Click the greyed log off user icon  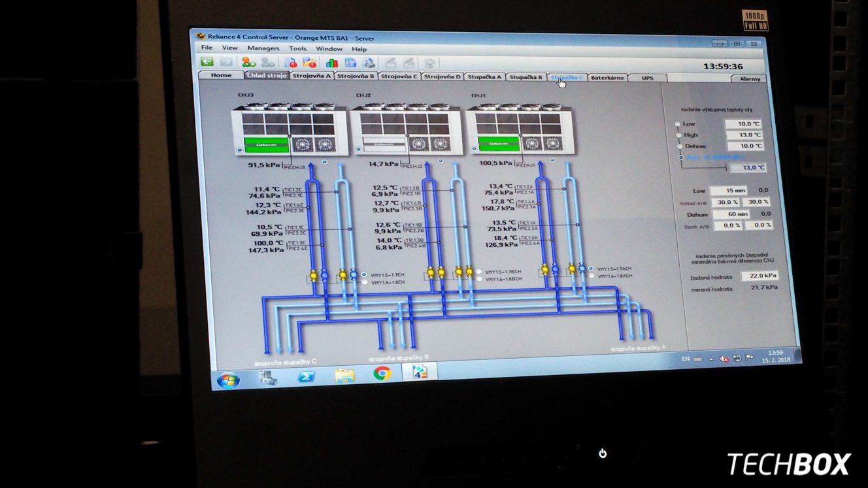tap(268, 62)
